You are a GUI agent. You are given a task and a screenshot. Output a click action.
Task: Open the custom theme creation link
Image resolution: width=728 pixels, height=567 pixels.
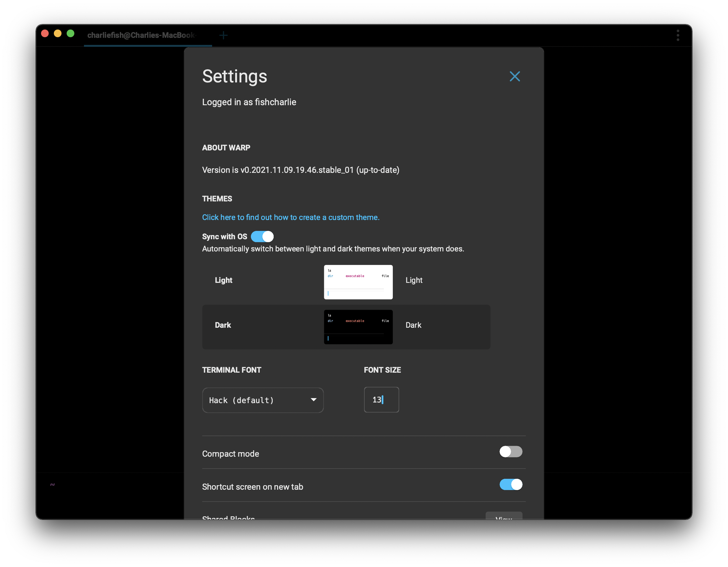coord(290,217)
